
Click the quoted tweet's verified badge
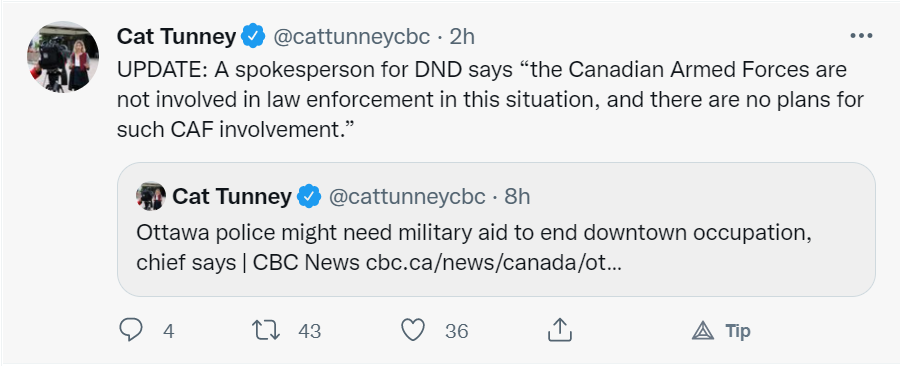(310, 197)
